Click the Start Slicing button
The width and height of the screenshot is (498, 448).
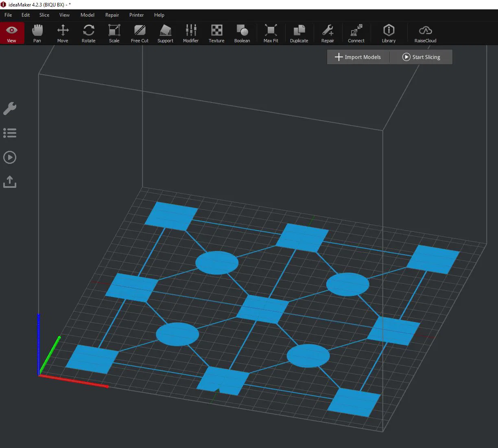click(x=421, y=57)
